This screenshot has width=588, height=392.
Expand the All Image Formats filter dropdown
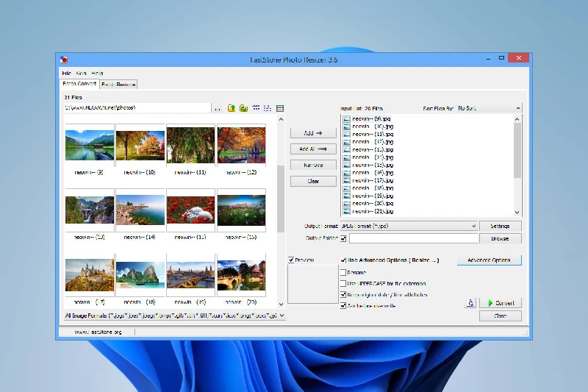(282, 316)
